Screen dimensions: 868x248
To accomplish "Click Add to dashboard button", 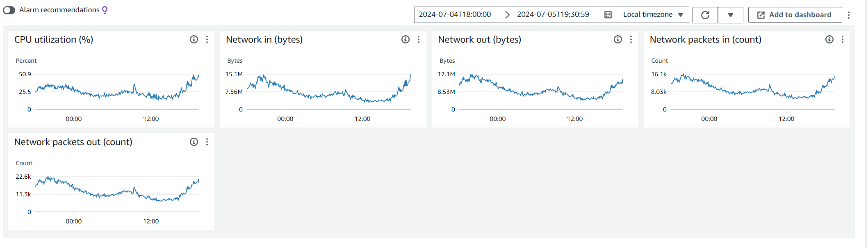I will tap(795, 15).
